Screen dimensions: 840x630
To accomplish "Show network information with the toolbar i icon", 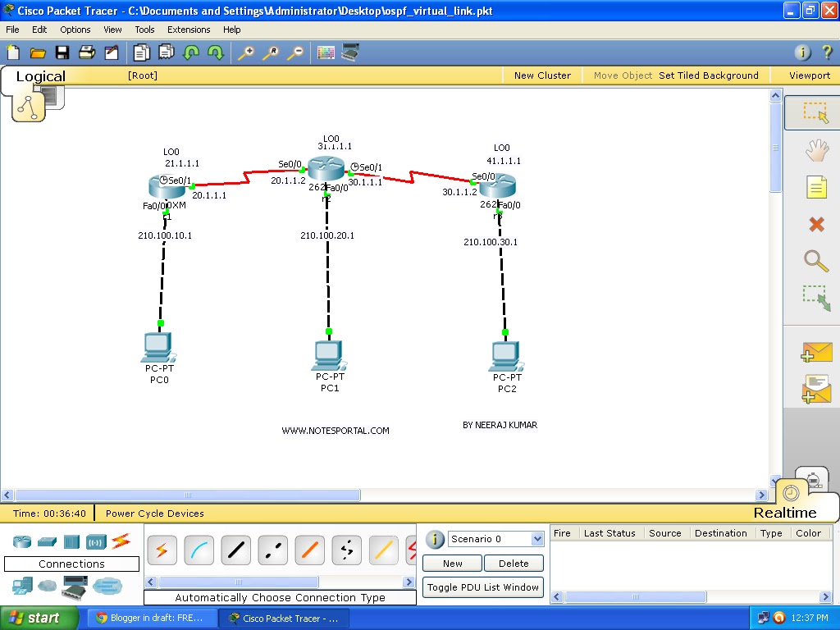I will [802, 52].
